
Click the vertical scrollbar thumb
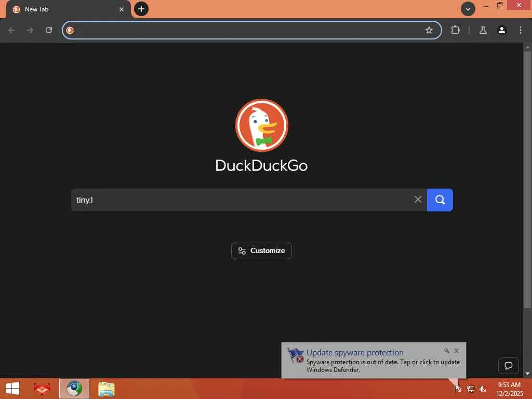point(527,179)
